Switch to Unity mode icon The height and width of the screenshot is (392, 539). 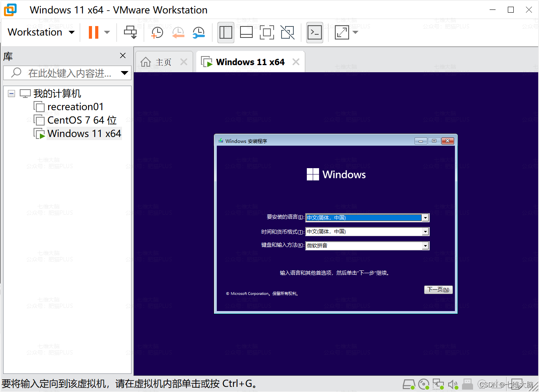coord(288,32)
